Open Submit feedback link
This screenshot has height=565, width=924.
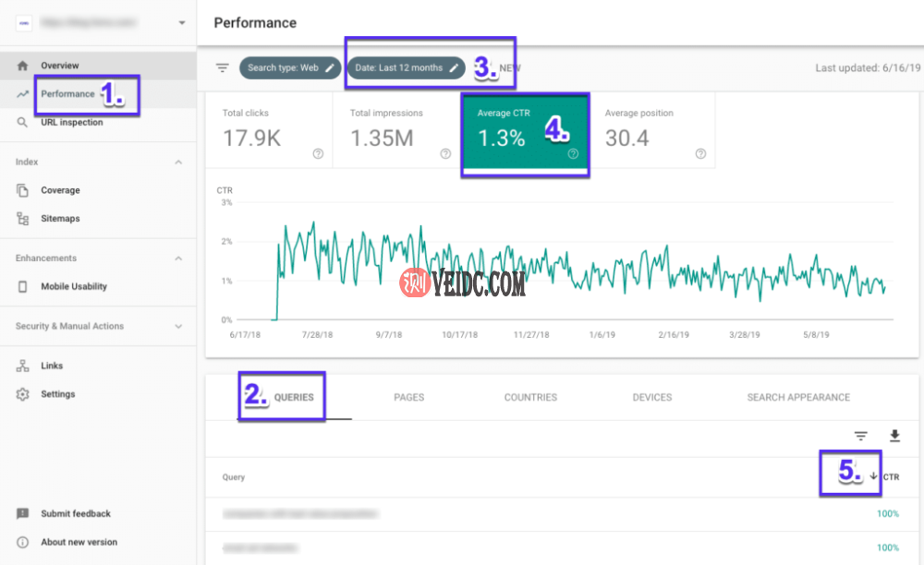coord(75,513)
